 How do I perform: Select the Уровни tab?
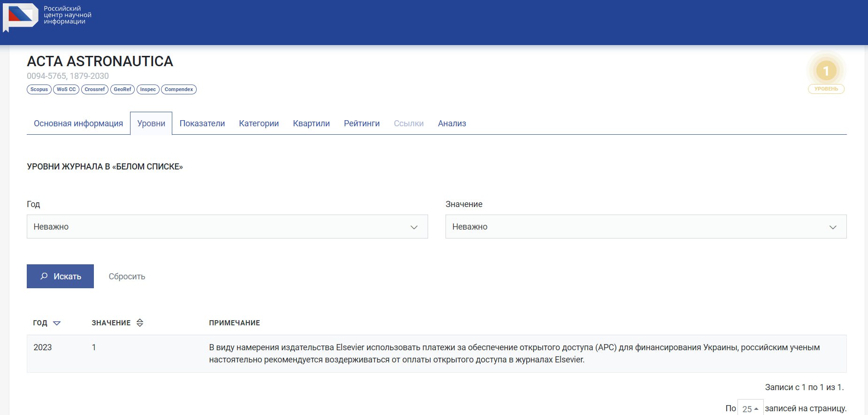[x=151, y=123]
